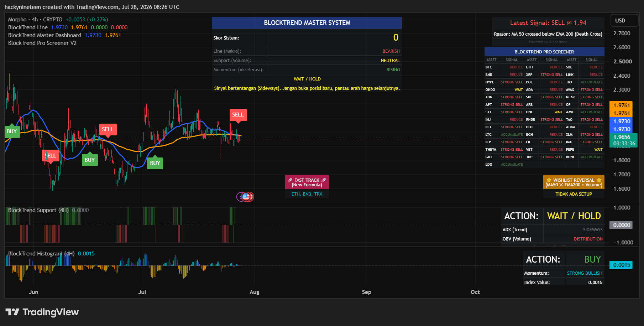Click the RISING Momentum status

(x=393, y=69)
